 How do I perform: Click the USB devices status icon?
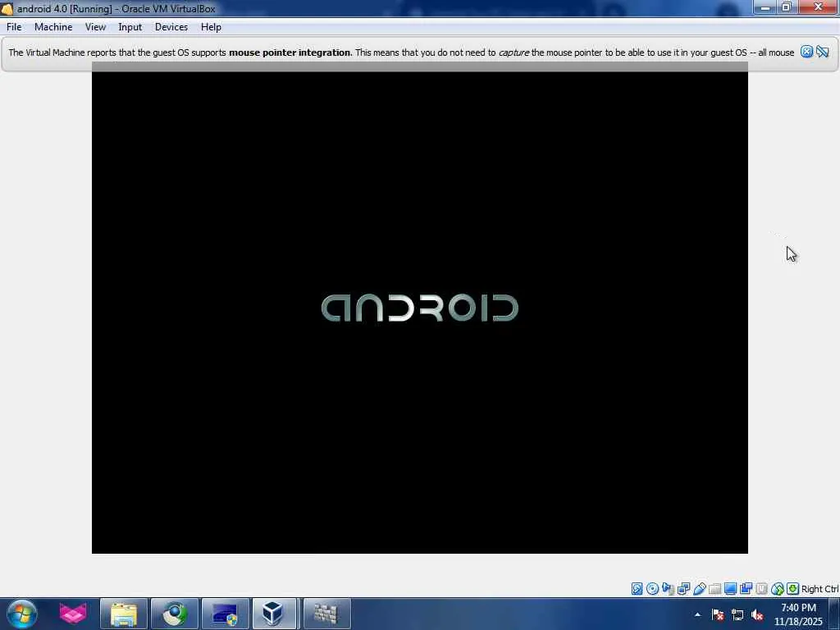click(x=699, y=589)
